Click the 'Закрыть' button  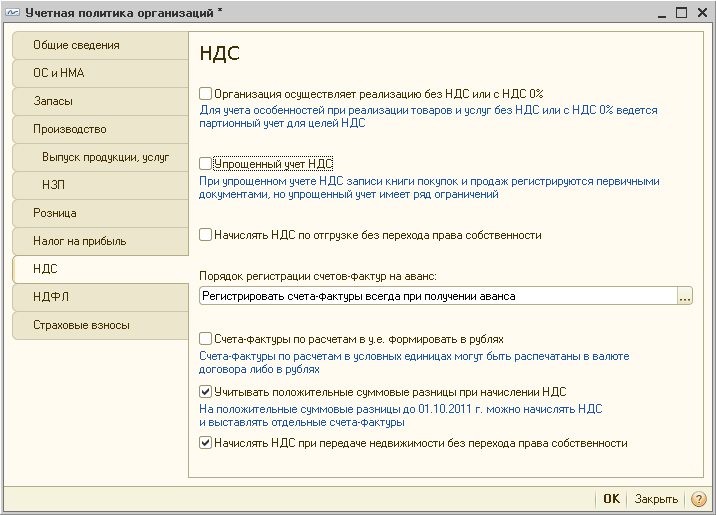(x=656, y=499)
